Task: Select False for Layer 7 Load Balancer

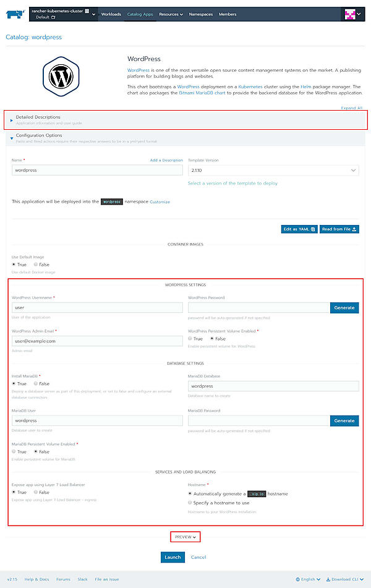Action: click(x=36, y=492)
